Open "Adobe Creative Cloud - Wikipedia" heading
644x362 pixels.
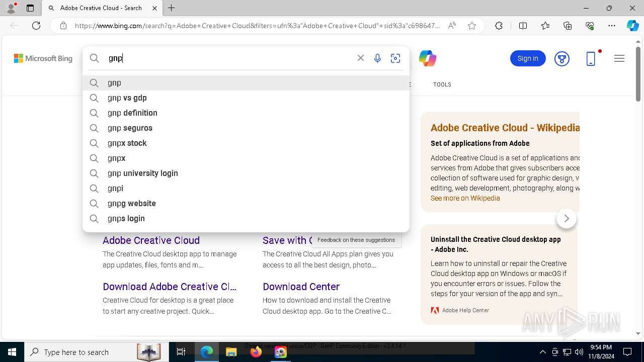pyautogui.click(x=505, y=128)
